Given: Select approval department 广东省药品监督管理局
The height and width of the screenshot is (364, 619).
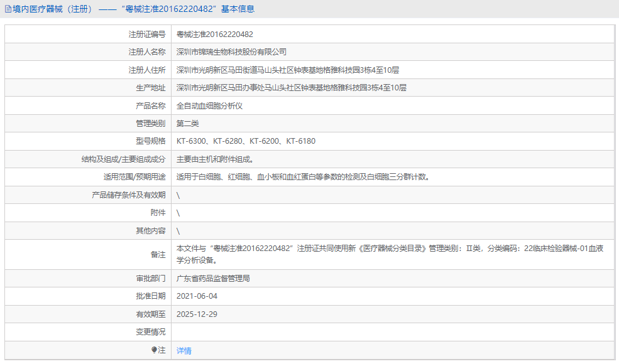Looking at the screenshot, I should (x=213, y=279).
